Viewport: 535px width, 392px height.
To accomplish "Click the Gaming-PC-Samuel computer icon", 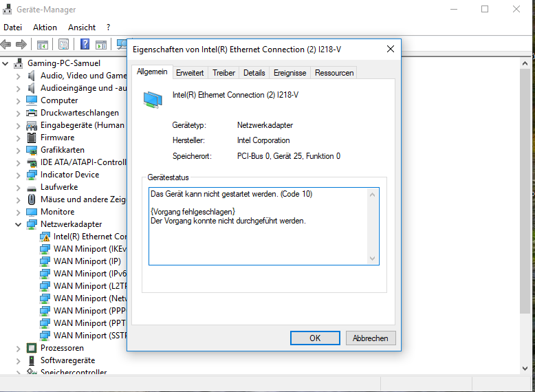I will point(19,63).
